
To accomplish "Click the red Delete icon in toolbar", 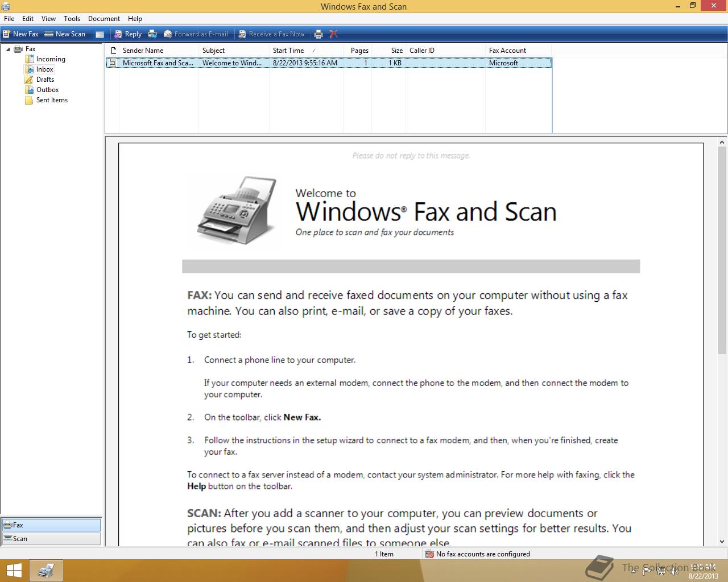I will point(334,34).
